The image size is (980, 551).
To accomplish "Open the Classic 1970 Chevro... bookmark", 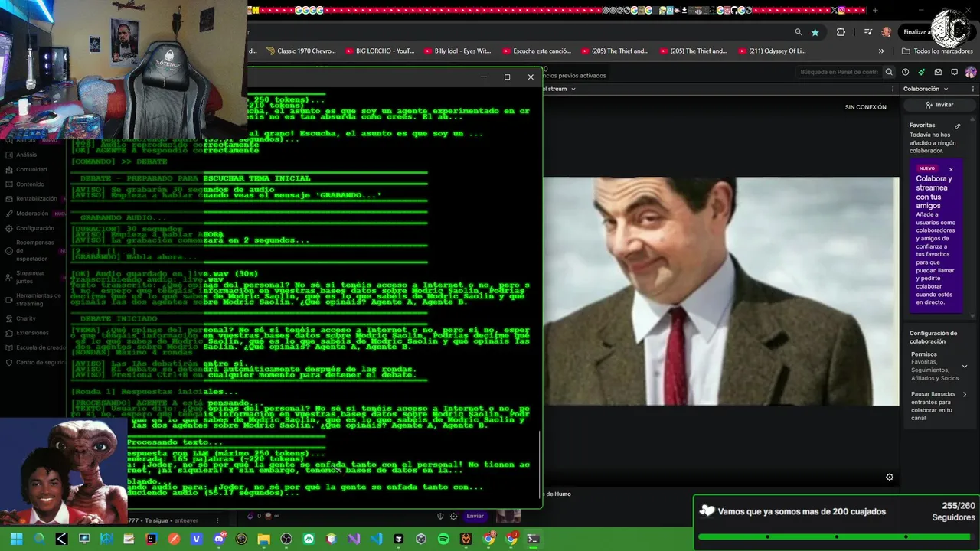I will [301, 51].
